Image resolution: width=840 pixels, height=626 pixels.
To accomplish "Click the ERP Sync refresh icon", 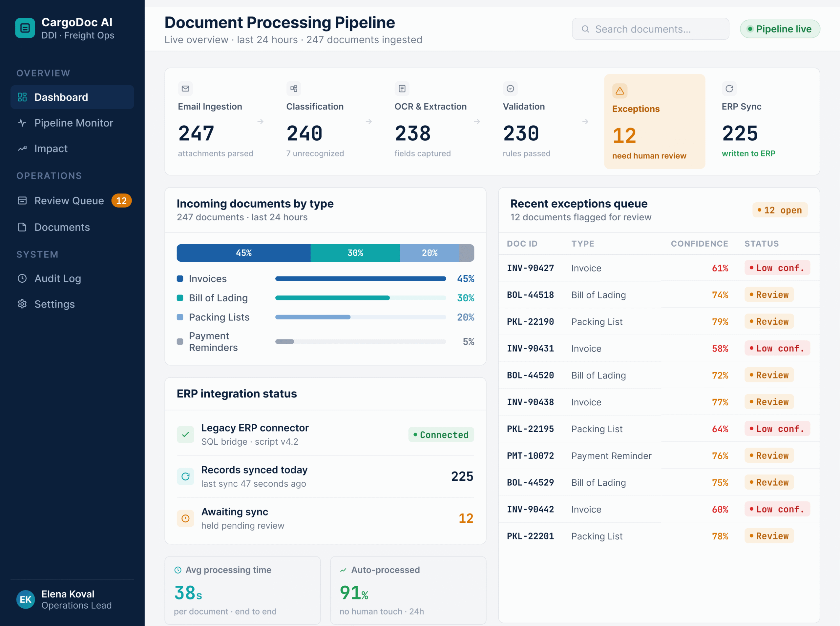I will tap(729, 89).
